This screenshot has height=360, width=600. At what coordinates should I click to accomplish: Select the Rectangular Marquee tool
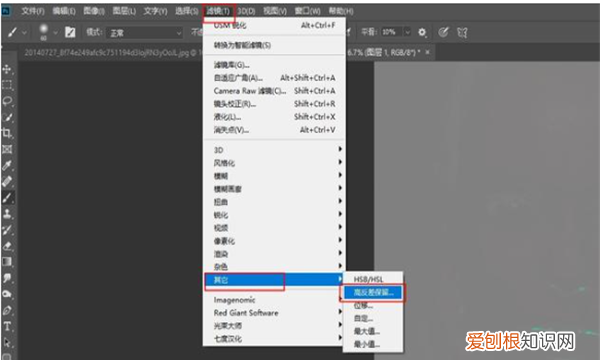coord(7,85)
